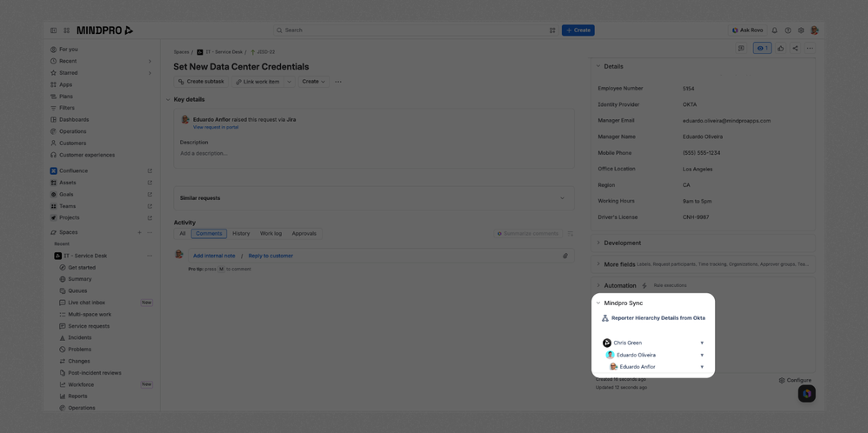Open Dashboards in the sidebar
This screenshot has width=868, height=433.
point(74,120)
